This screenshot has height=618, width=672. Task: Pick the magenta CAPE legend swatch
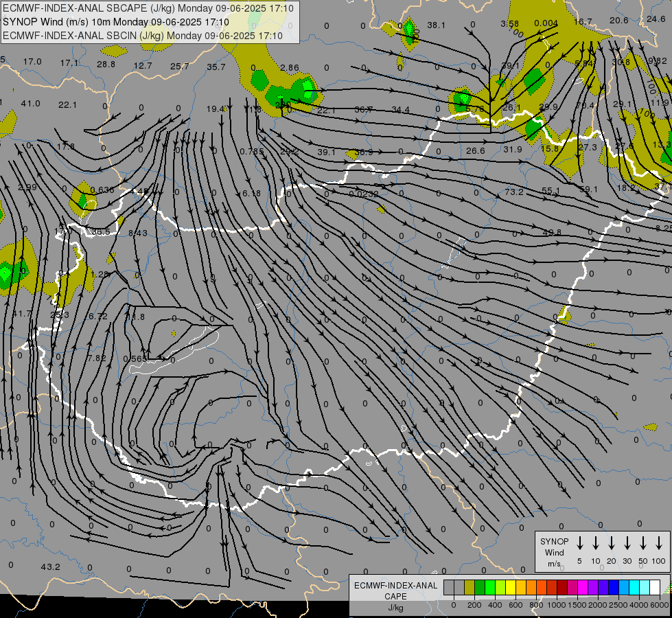pos(583,588)
